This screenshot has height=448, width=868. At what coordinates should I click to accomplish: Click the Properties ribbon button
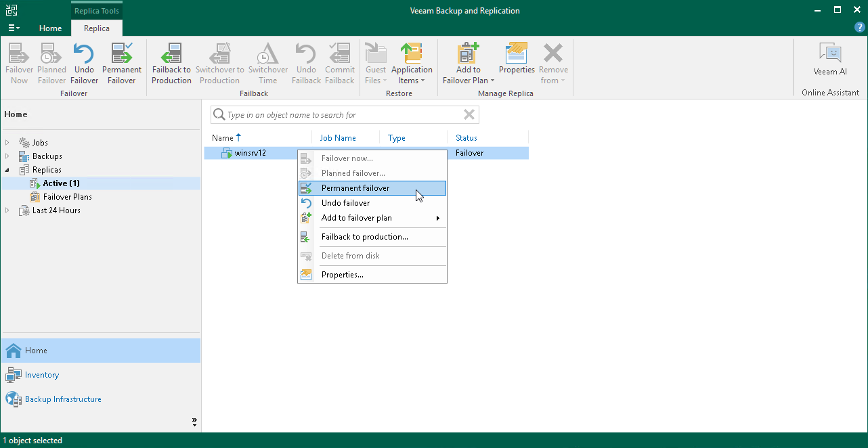click(x=517, y=59)
